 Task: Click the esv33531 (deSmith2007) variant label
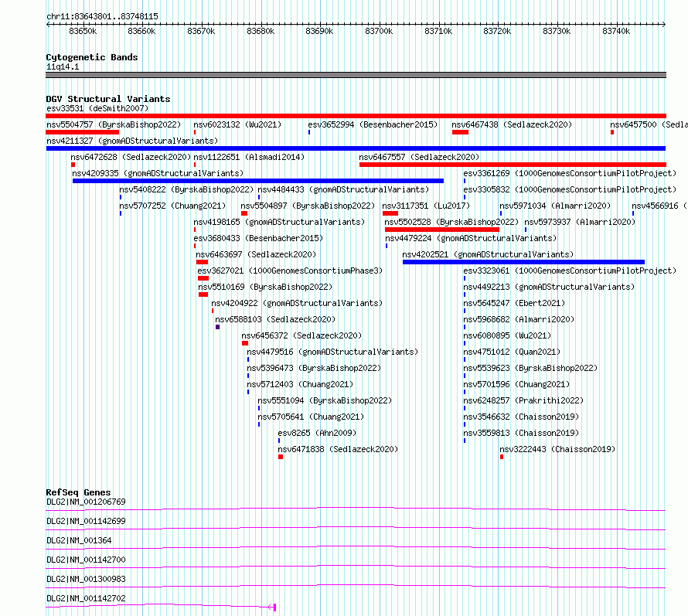[x=97, y=108]
